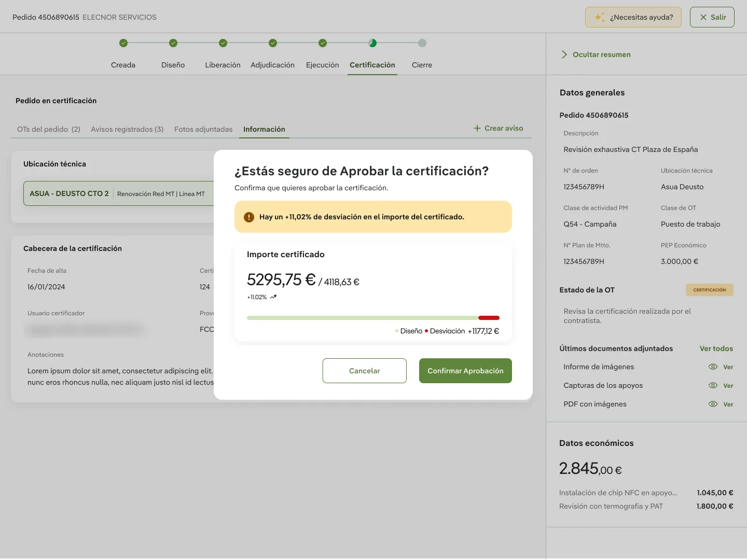Click the sparkle icon in the help button

tap(600, 17)
